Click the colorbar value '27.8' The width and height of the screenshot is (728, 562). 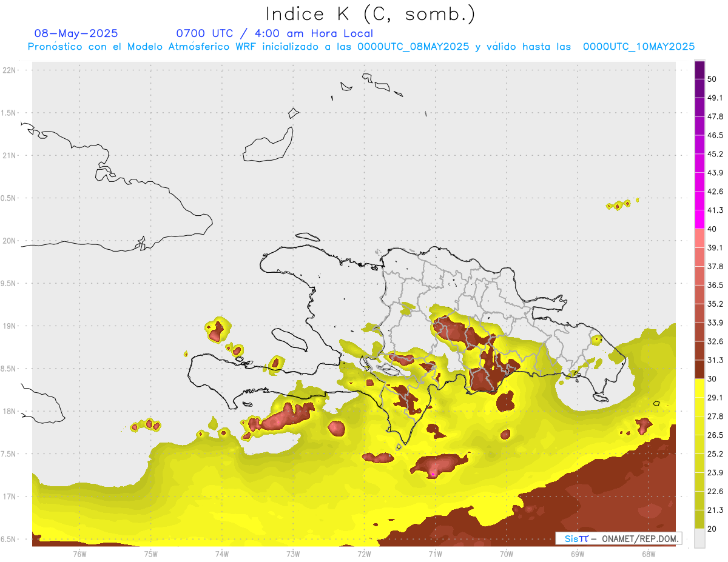(715, 416)
